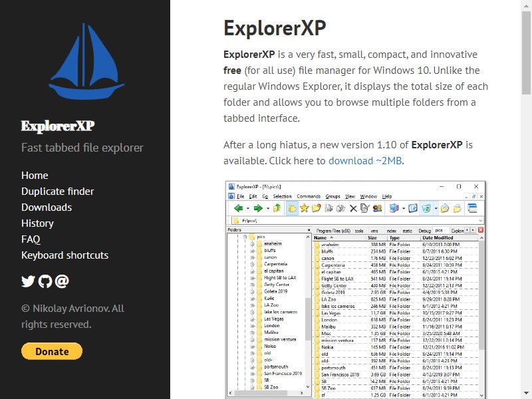This screenshot has width=532, height=399.
Task: Follow the "download ~2MB" link
Action: coord(365,161)
